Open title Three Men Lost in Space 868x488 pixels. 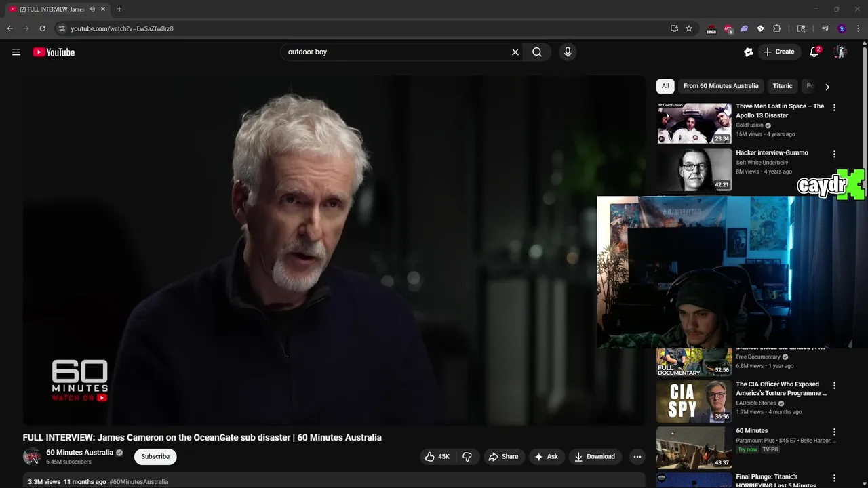click(780, 111)
